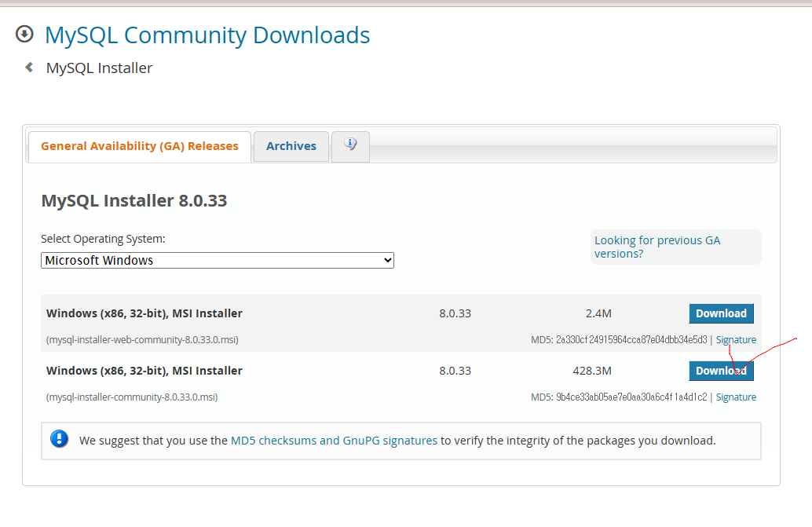The height and width of the screenshot is (527, 812).
Task: Switch to General Availability (GA) Releases tab
Action: (140, 147)
